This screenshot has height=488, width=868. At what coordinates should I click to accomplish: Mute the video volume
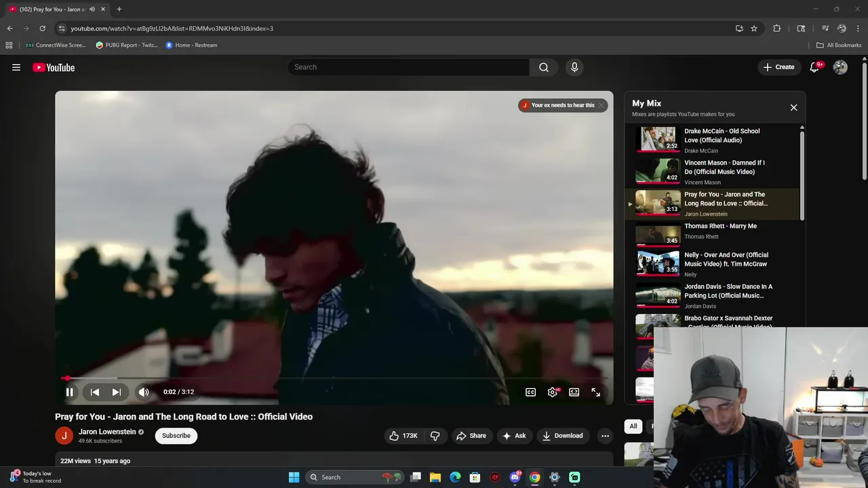click(x=144, y=392)
